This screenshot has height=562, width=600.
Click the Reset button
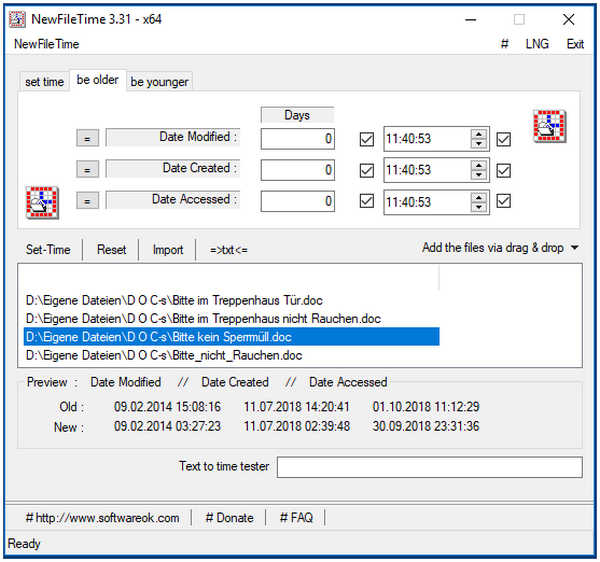pyautogui.click(x=111, y=249)
